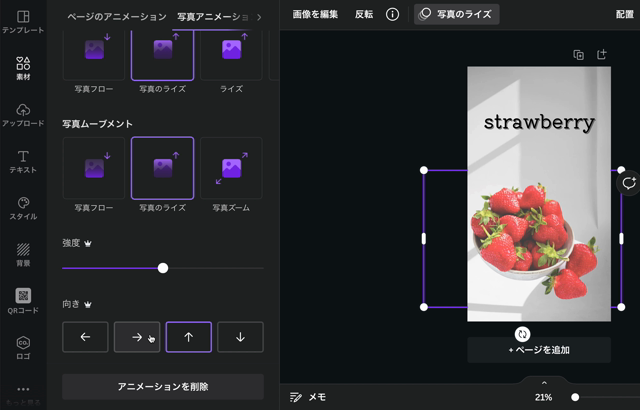The width and height of the screenshot is (640, 410).
Task: Click top-left corner handle of selection
Action: pyautogui.click(x=424, y=170)
